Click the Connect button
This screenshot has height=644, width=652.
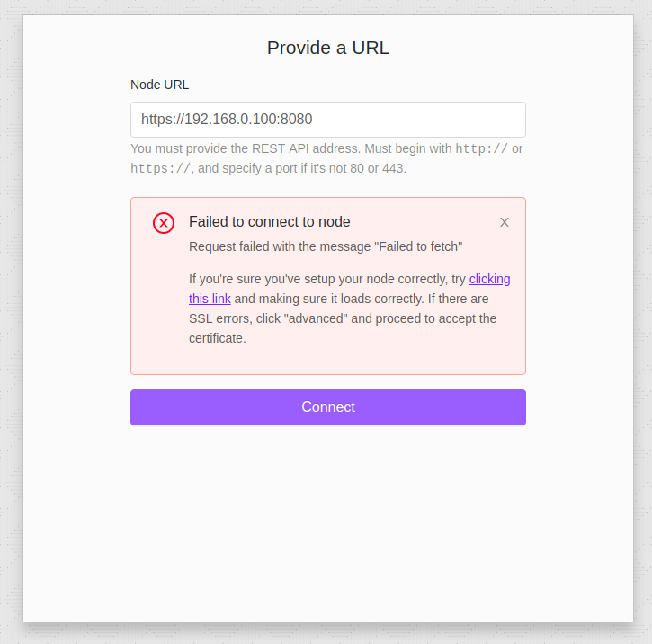[328, 407]
